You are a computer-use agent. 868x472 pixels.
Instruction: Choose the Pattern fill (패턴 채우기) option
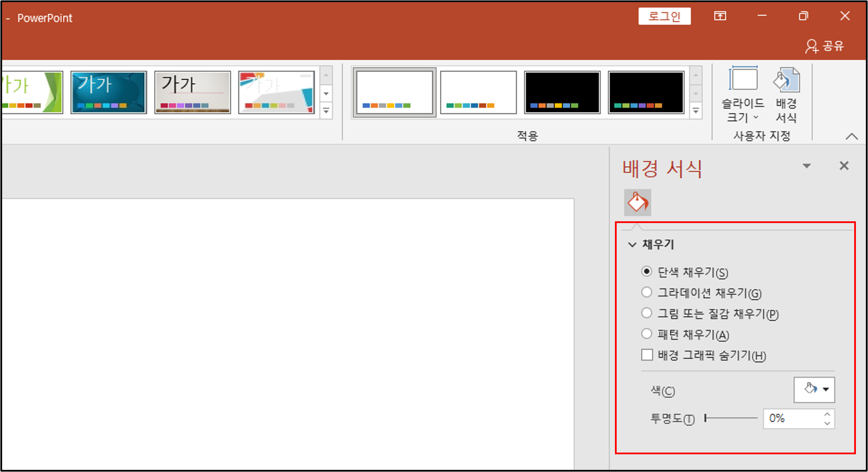(x=646, y=334)
